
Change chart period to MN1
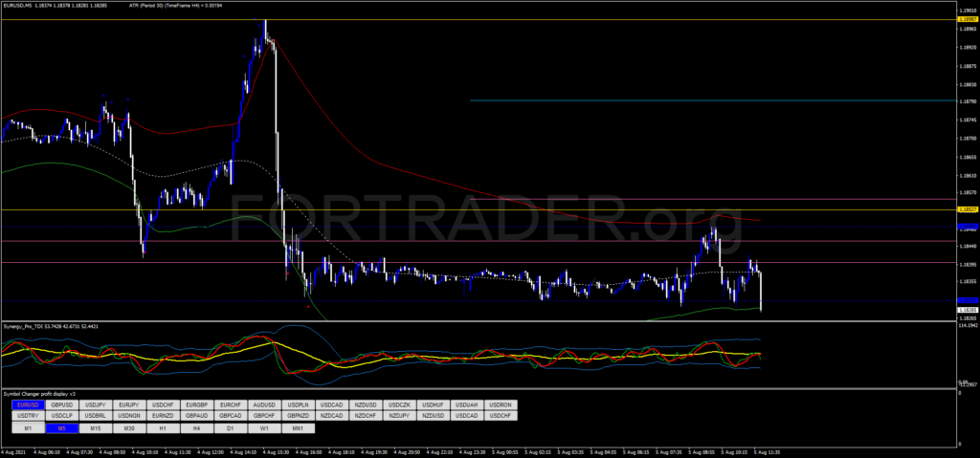pyautogui.click(x=299, y=428)
